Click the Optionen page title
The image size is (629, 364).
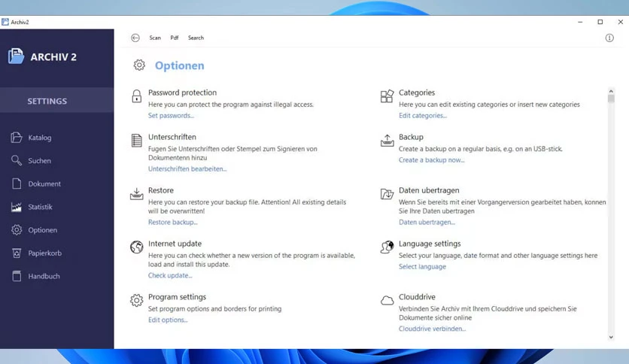click(179, 65)
